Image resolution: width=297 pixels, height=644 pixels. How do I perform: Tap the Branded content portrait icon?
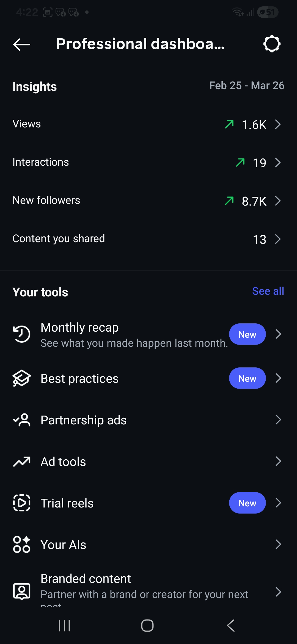22,591
